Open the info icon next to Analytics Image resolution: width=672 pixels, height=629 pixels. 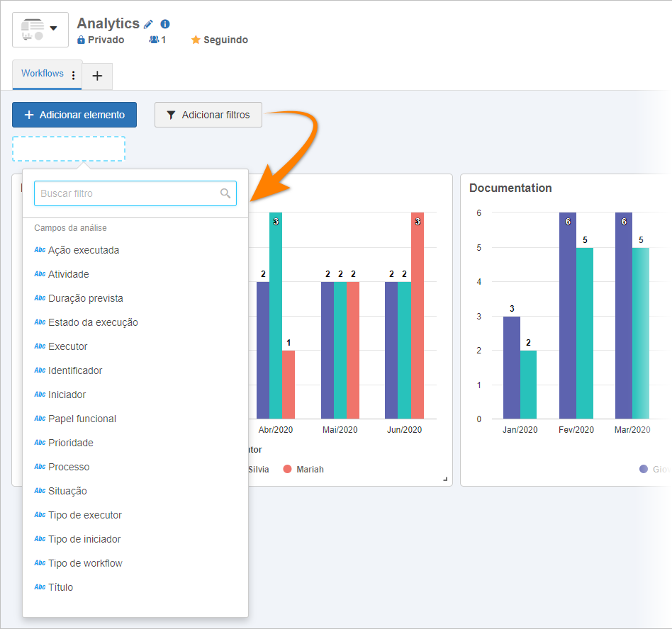165,24
